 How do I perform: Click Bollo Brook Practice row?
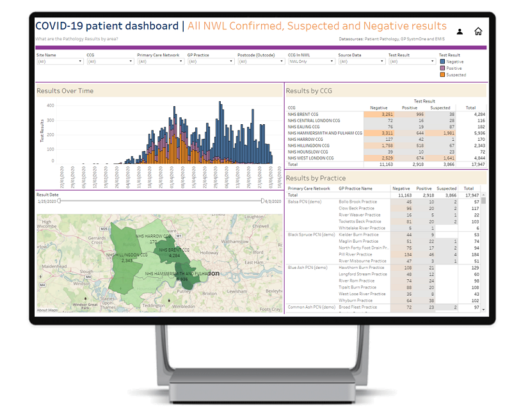pos(409,202)
